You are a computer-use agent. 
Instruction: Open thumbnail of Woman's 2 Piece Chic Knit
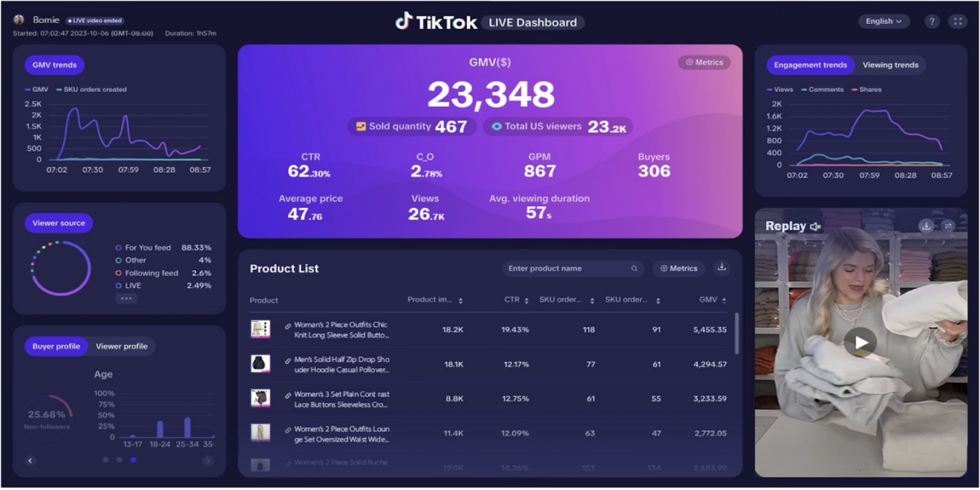click(x=260, y=329)
